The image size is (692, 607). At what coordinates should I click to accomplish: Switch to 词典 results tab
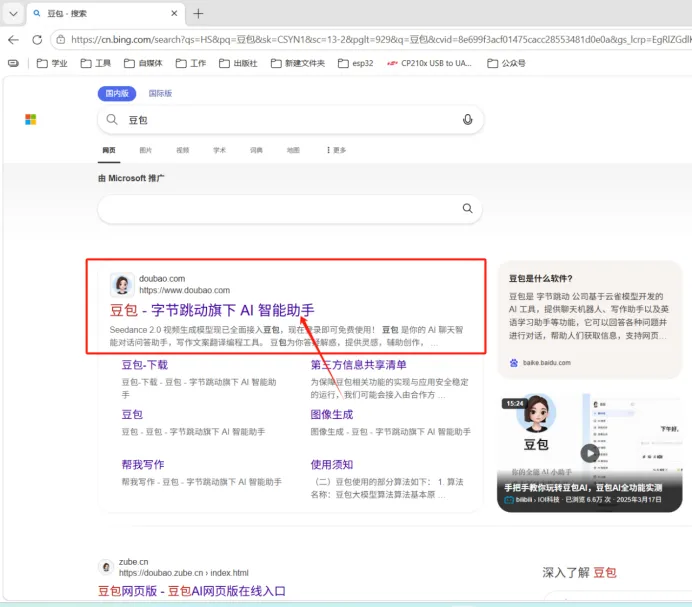256,151
